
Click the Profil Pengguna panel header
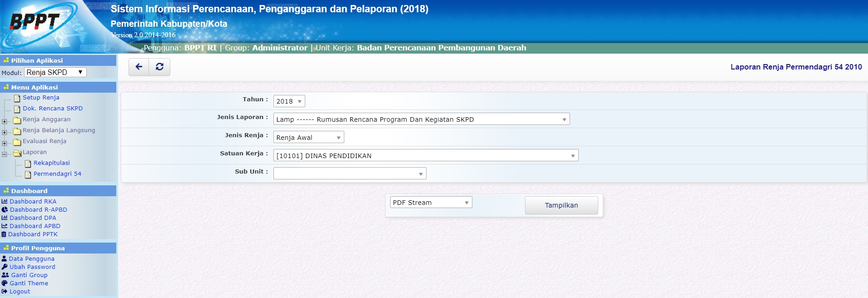[58, 248]
